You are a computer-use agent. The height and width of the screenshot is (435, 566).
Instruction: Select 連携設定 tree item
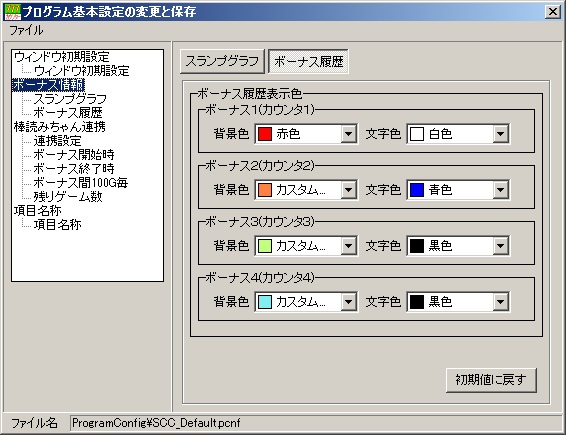tap(58, 140)
